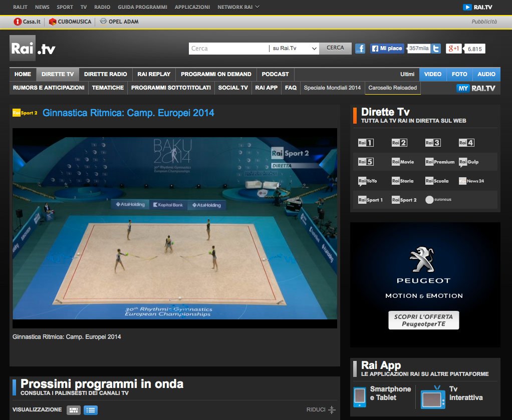The height and width of the screenshot is (420, 512).
Task: Click the RAI.TV play icon at top right
Action: point(467,7)
